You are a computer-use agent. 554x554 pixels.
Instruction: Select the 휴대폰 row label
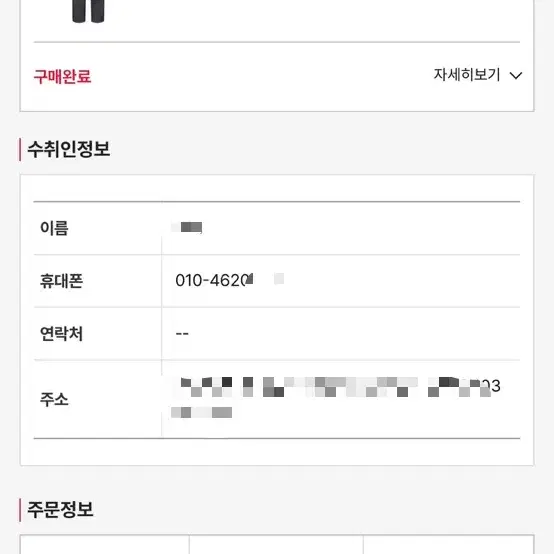[x=61, y=281]
